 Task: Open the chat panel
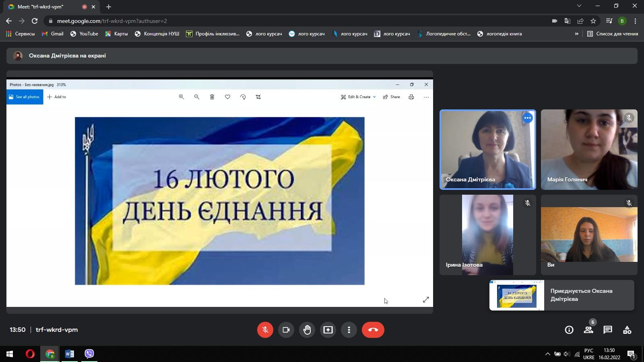click(x=607, y=330)
